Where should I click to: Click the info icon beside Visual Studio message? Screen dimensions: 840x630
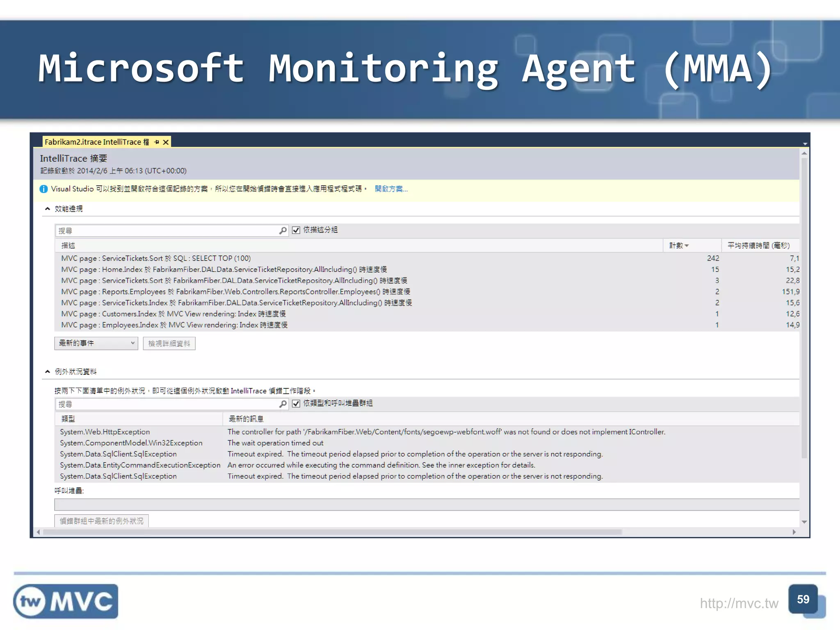(43, 189)
